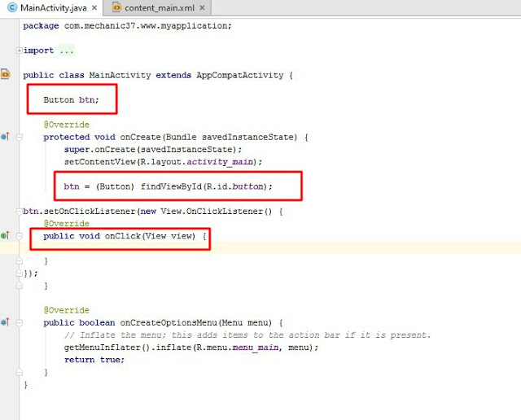Open the content_main.xml tab
The height and width of the screenshot is (420, 521).
[159, 7]
